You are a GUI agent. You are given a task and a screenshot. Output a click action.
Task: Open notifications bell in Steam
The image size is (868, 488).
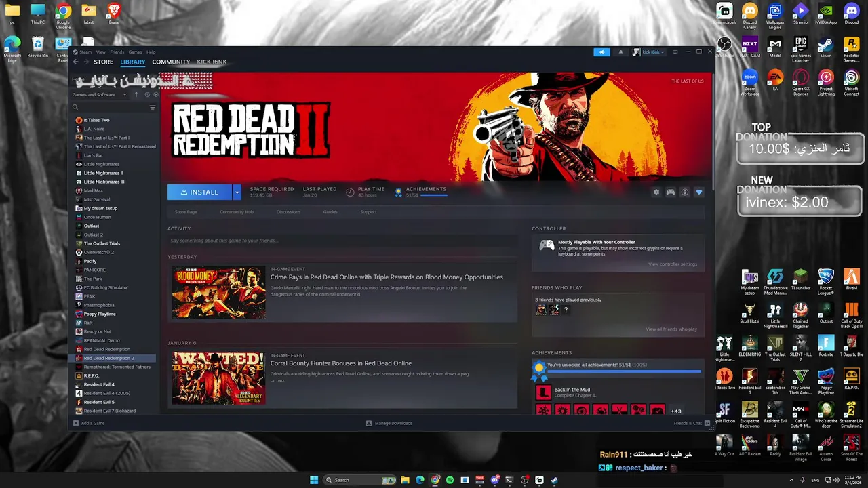coord(620,52)
